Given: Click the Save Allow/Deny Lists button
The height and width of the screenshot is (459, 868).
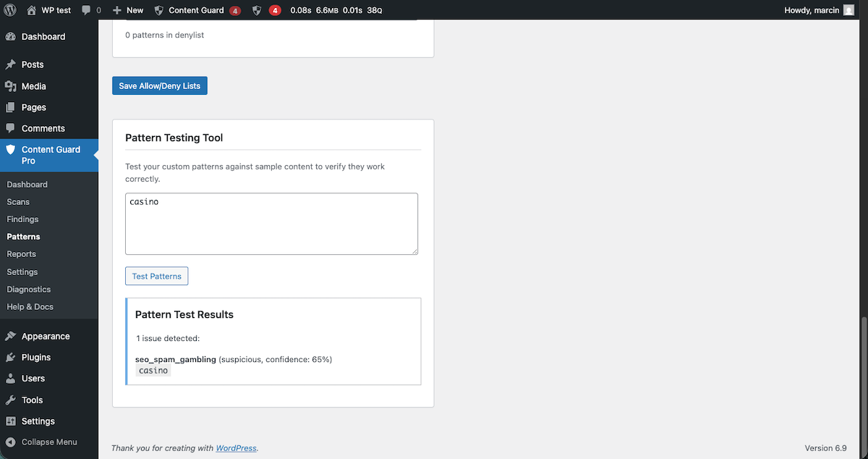Looking at the screenshot, I should 159,85.
